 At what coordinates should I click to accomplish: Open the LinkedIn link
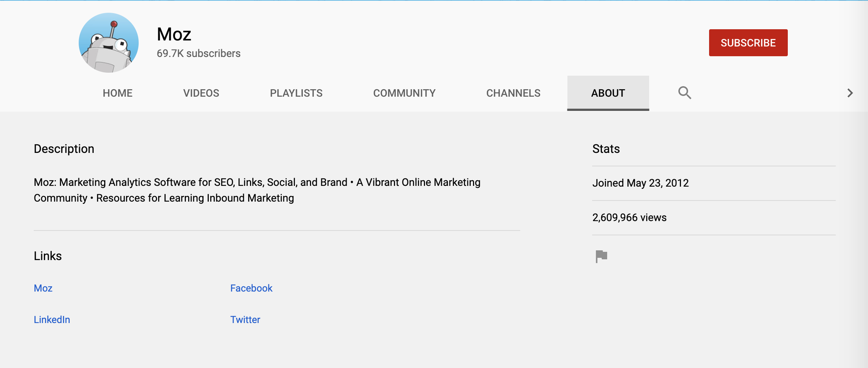52,320
